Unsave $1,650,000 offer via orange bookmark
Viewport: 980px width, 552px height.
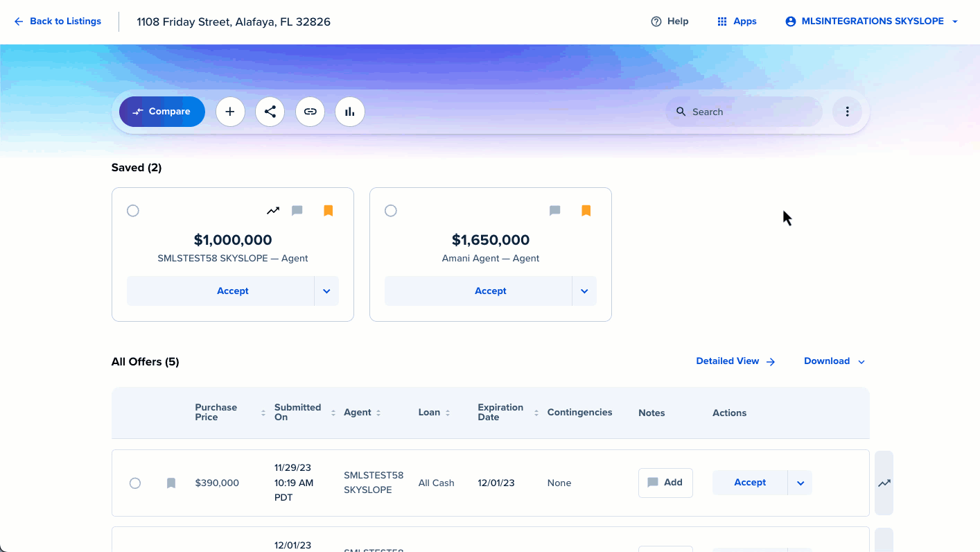click(586, 211)
